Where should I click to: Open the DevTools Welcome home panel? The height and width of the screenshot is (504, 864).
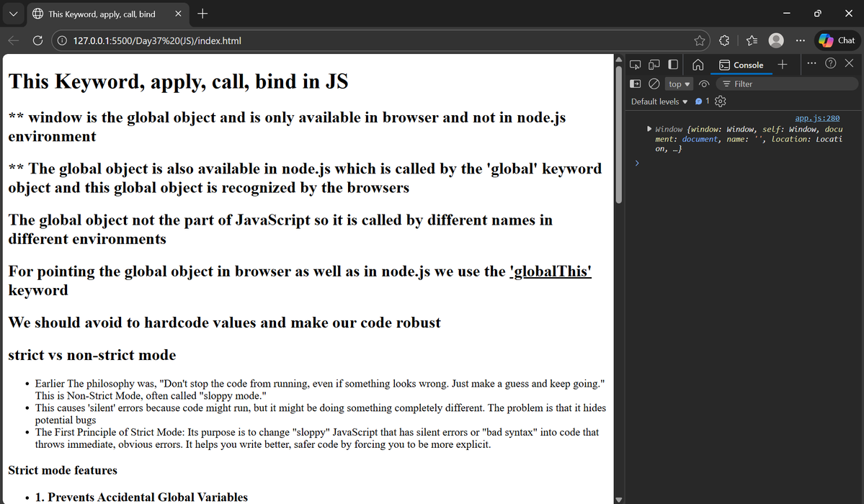(698, 64)
